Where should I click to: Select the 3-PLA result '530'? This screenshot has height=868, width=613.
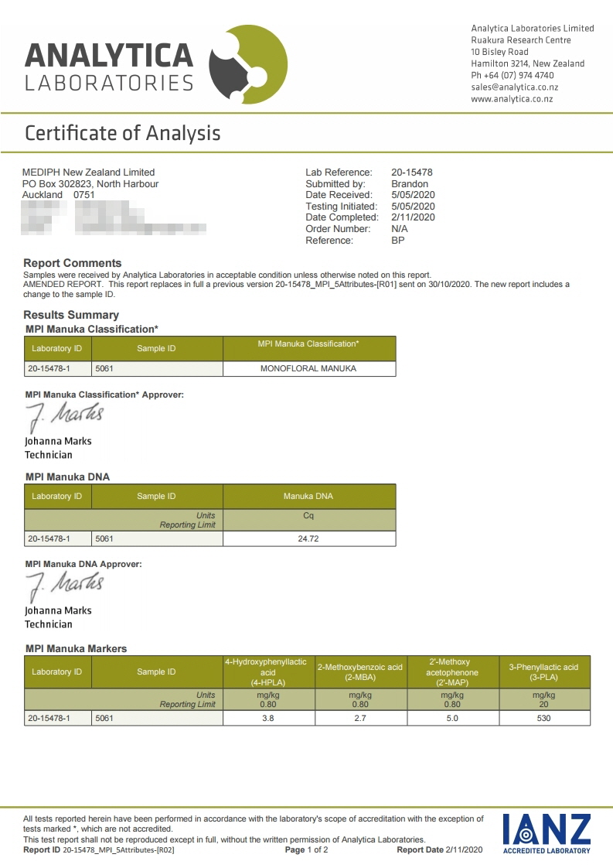544,718
